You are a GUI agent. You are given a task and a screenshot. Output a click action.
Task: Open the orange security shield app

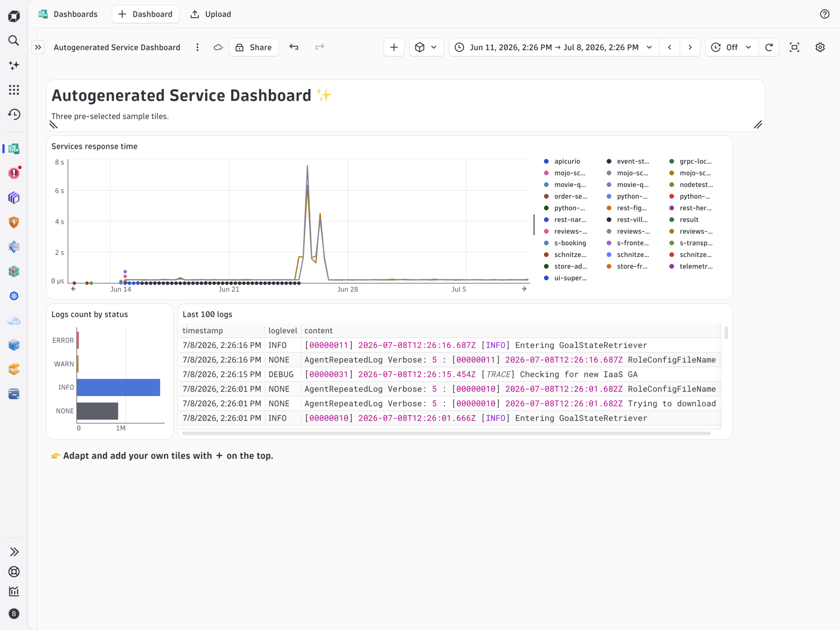click(14, 222)
